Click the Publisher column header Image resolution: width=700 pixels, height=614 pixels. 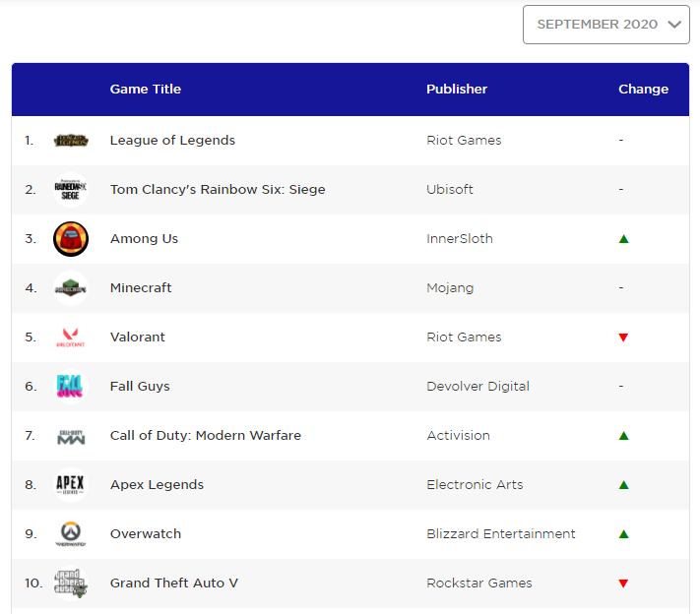click(457, 90)
